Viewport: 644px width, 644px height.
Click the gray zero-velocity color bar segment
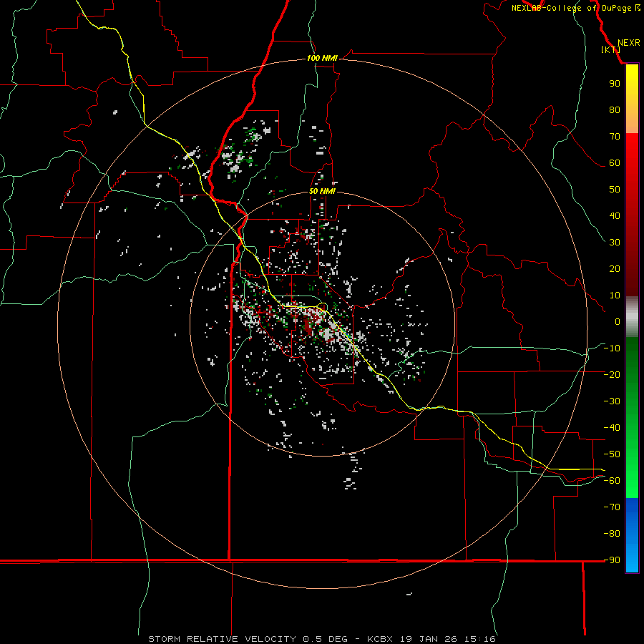point(632,317)
